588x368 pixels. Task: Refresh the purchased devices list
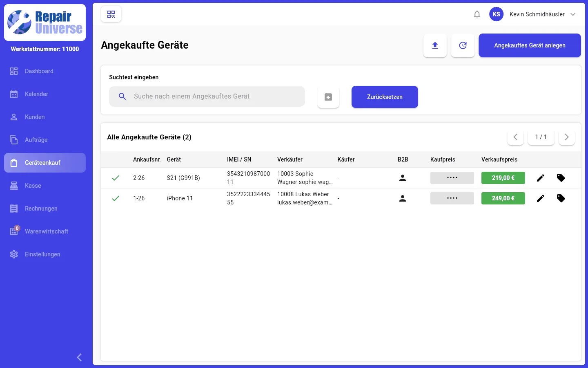pyautogui.click(x=463, y=45)
